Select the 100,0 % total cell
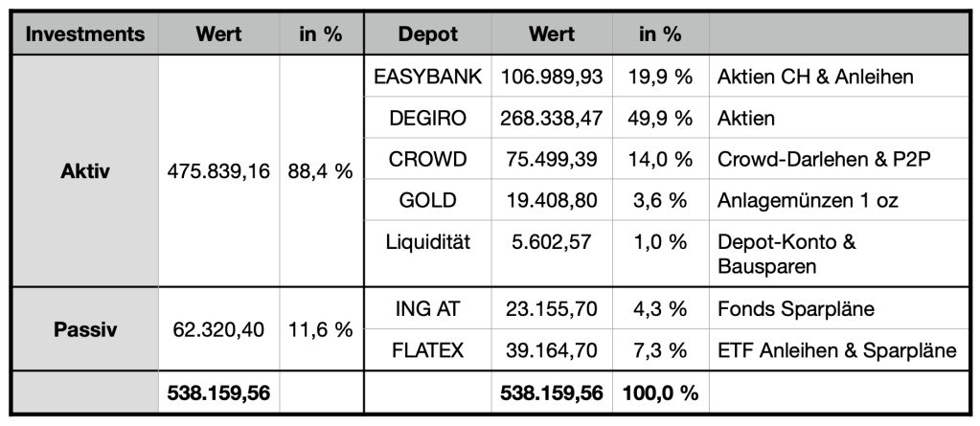Viewport: 980px width, 426px height. point(660,392)
